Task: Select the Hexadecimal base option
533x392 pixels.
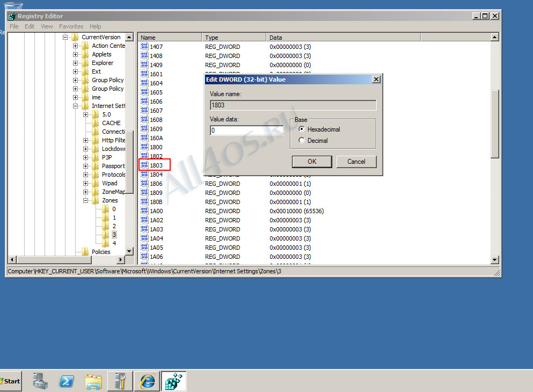Action: click(x=302, y=129)
